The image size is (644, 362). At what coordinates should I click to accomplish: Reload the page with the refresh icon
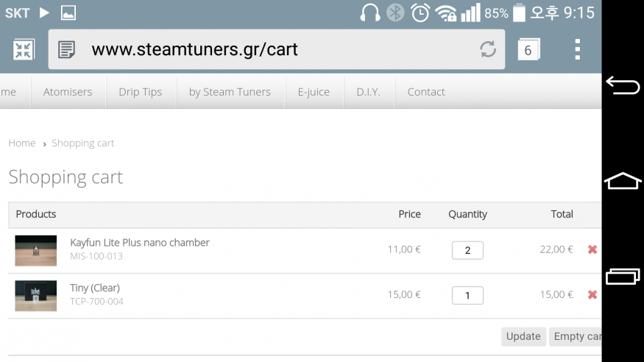(x=488, y=49)
